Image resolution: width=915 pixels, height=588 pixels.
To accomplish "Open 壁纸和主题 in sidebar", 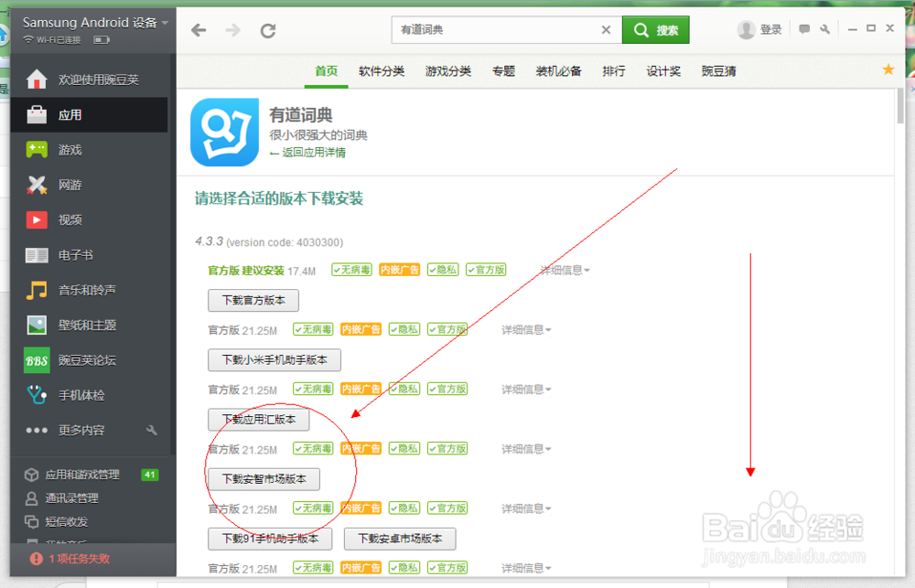I will tap(89, 325).
